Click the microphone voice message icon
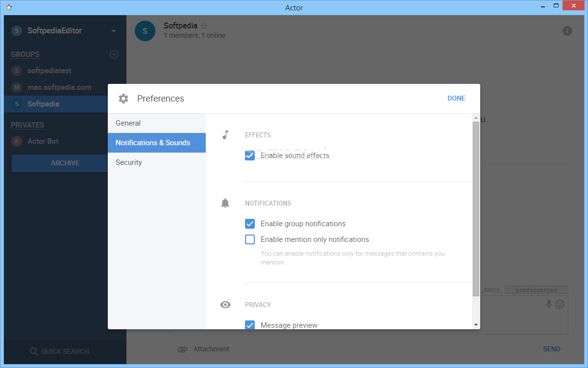The height and width of the screenshot is (368, 588). [549, 304]
